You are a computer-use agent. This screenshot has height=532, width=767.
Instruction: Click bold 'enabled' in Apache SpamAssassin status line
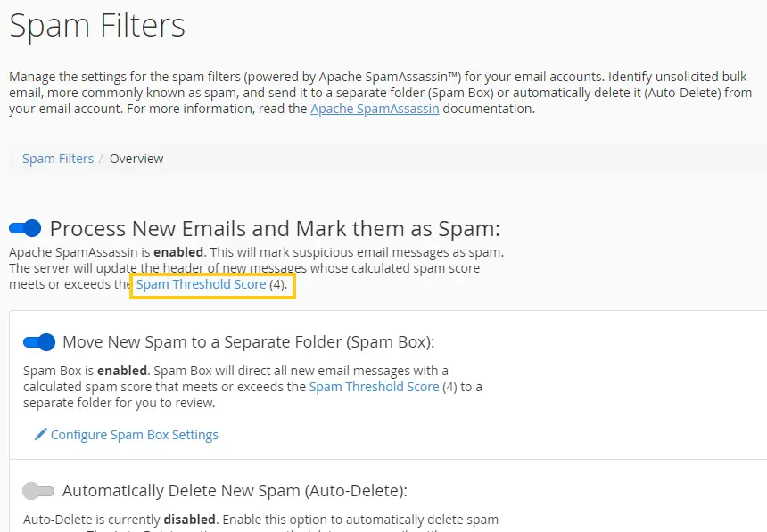tap(178, 252)
